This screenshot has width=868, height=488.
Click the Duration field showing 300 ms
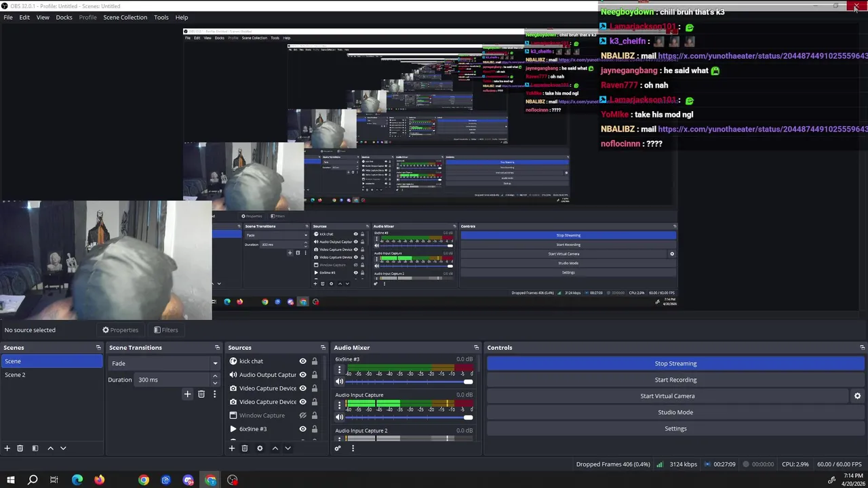[172, 380]
